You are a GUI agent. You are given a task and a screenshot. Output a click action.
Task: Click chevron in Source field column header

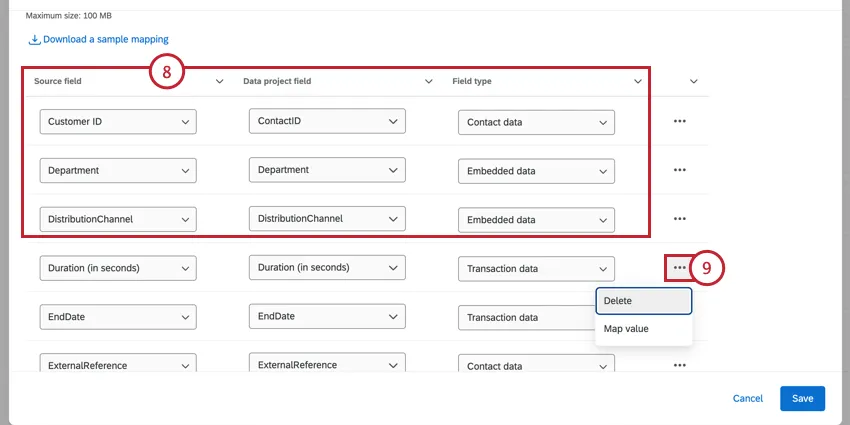[220, 81]
